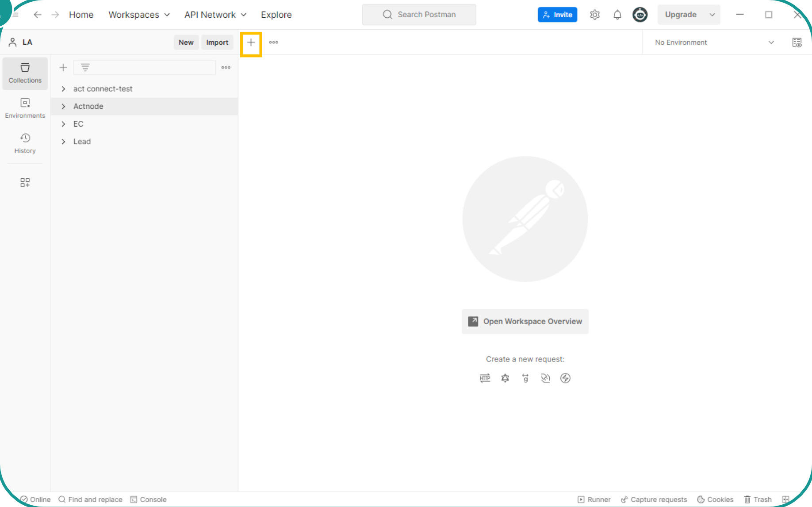Click the filter collections icon
Image resolution: width=812 pixels, height=507 pixels.
(85, 67)
